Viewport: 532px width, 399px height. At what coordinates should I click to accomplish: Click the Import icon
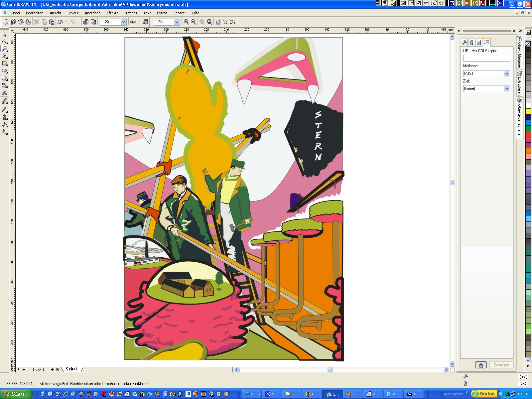click(86, 22)
